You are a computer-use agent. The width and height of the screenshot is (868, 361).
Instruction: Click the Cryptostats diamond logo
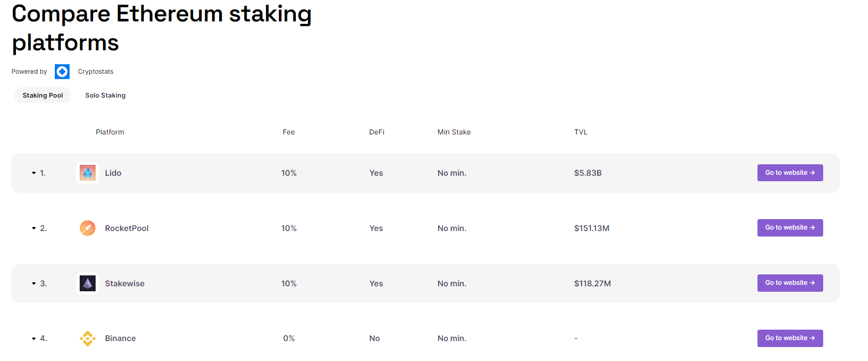(62, 71)
